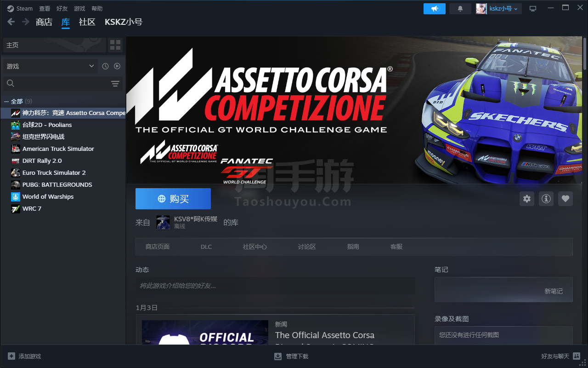Viewport: 588px width, 368px height.
Task: Add game to favorites heart icon
Action: pyautogui.click(x=565, y=199)
